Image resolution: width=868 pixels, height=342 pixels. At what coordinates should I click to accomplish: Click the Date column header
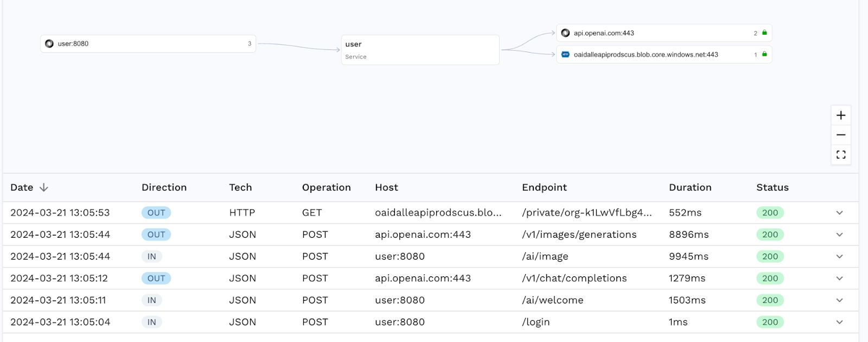click(22, 187)
